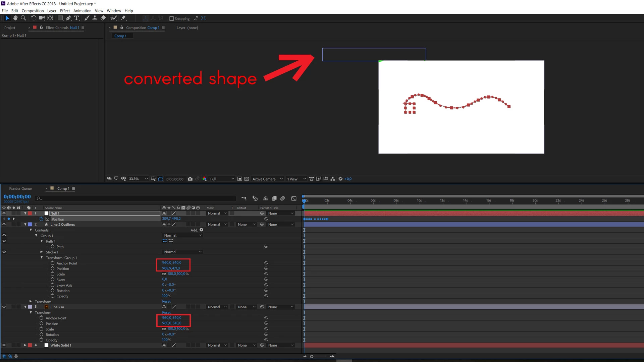Screen dimensions: 644x362
Task: Select the Zoom tool
Action: pos(23,18)
